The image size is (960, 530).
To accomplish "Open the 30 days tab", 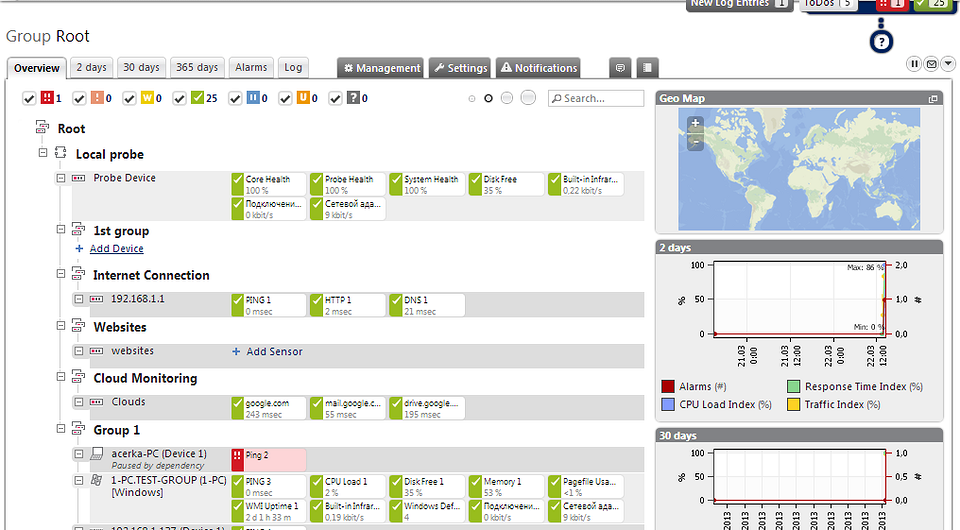I will 141,68.
